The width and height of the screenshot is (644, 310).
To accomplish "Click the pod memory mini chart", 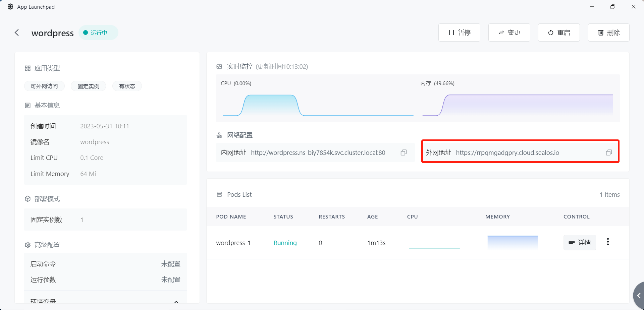I will (512, 242).
